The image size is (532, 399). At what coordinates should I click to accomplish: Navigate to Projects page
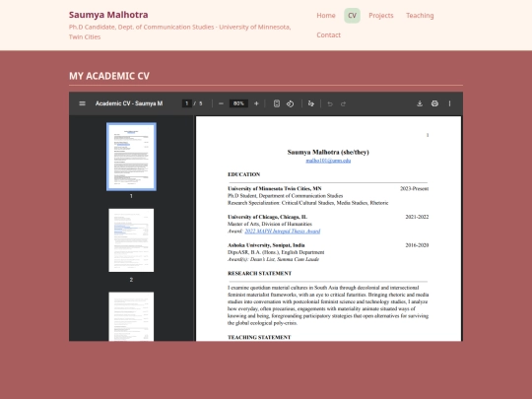point(381,16)
